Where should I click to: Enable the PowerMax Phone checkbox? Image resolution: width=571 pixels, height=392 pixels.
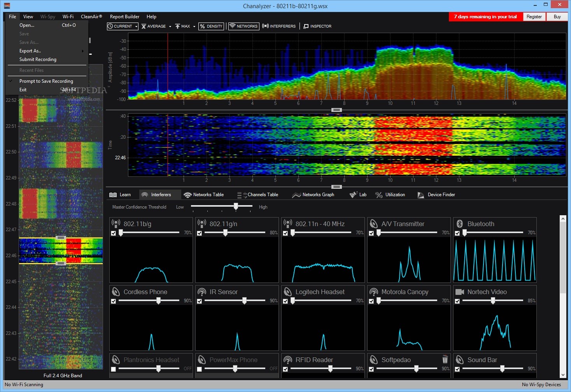click(x=199, y=369)
